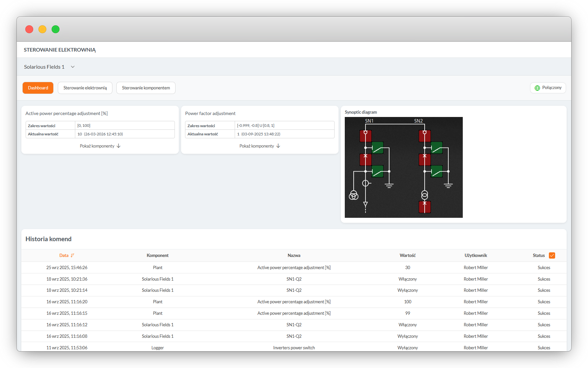The width and height of the screenshot is (588, 368).
Task: Click the globe icon beside Połączony
Action: (537, 88)
